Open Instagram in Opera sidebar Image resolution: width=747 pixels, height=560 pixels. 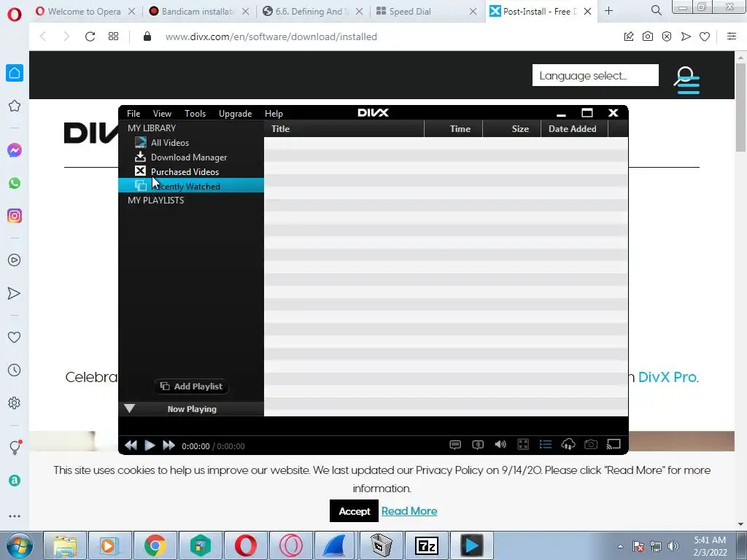(x=15, y=216)
